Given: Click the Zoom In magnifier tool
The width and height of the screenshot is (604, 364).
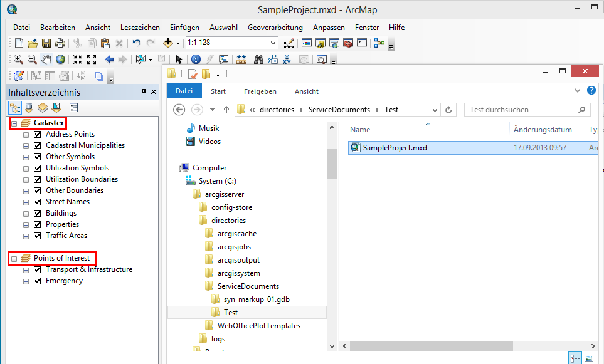Looking at the screenshot, I should click(17, 59).
